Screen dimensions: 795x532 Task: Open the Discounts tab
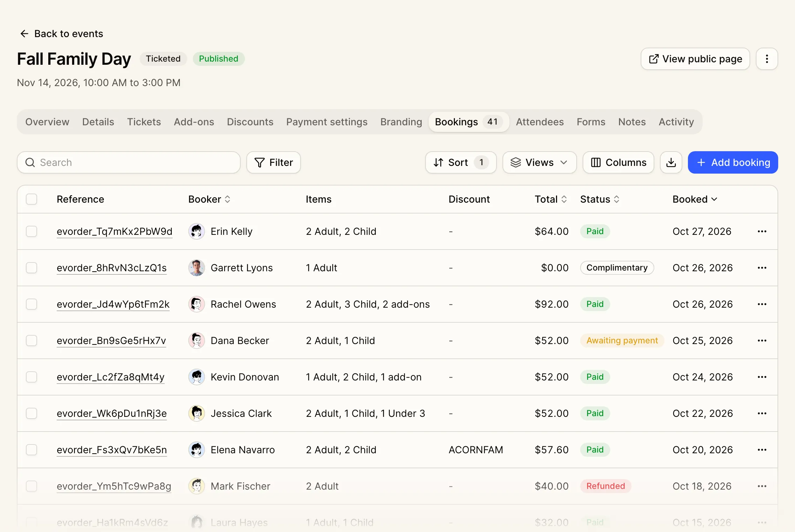[x=250, y=122]
